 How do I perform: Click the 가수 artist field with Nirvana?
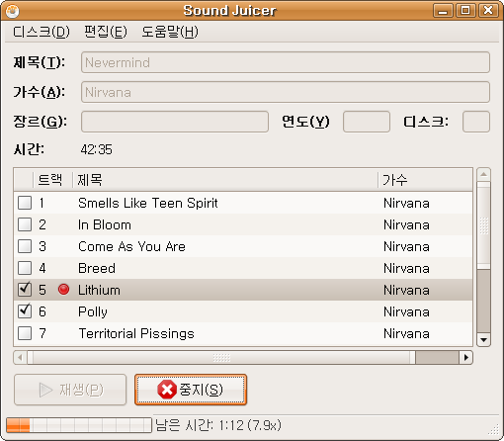(x=286, y=92)
